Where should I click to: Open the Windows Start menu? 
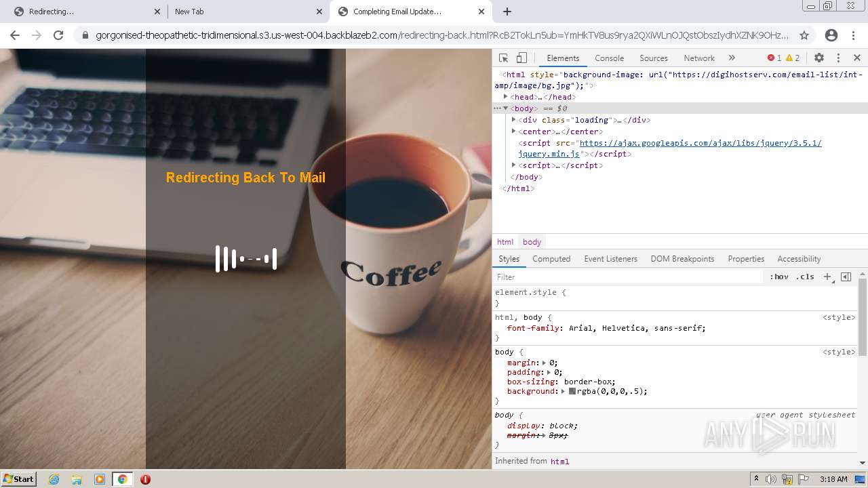[19, 479]
